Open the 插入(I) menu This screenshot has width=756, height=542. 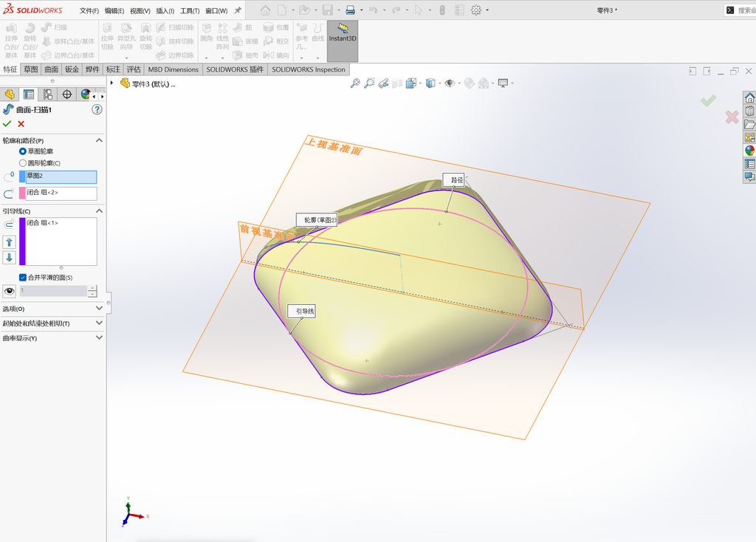coord(165,10)
